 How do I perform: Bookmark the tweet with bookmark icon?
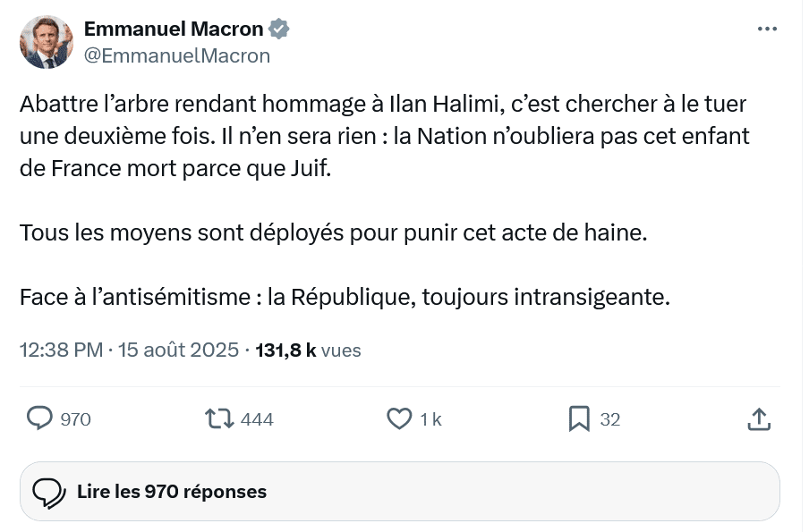pyautogui.click(x=579, y=418)
